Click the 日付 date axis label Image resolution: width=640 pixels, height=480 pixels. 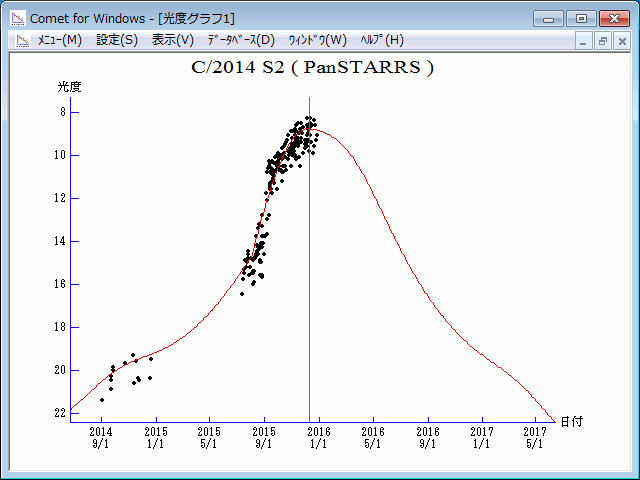[x=571, y=422]
